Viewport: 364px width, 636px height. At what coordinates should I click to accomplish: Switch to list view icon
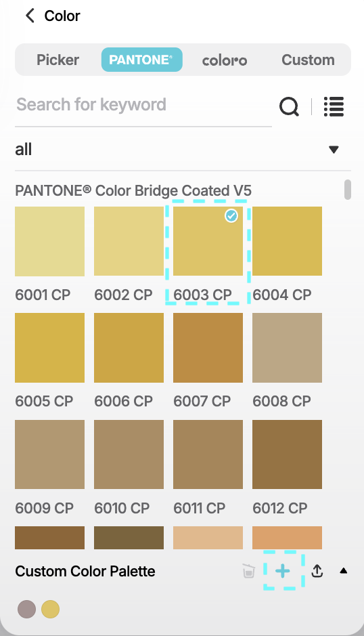(334, 106)
